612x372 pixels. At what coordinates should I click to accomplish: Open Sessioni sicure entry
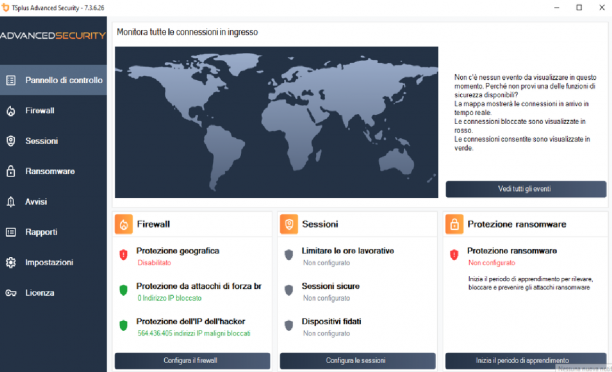coord(331,286)
